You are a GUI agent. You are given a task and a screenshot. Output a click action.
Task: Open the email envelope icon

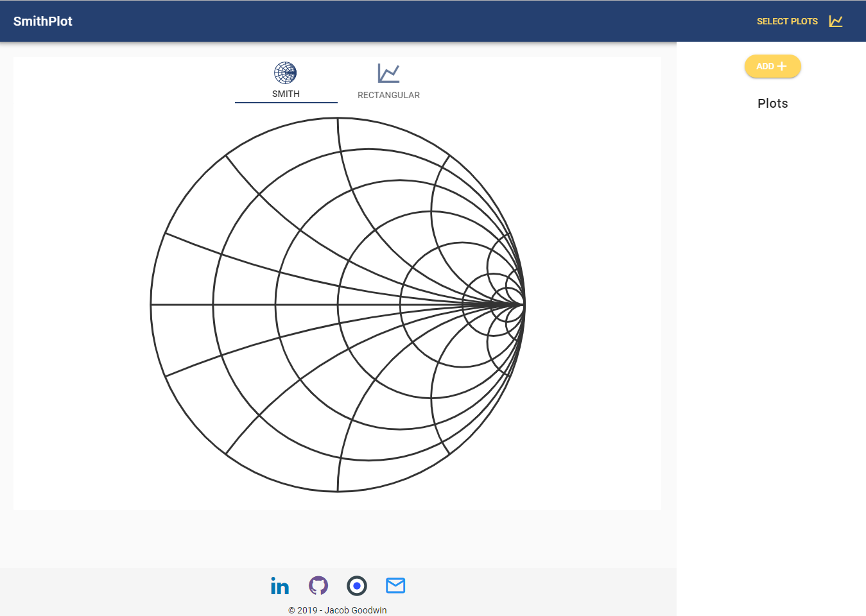coord(395,585)
